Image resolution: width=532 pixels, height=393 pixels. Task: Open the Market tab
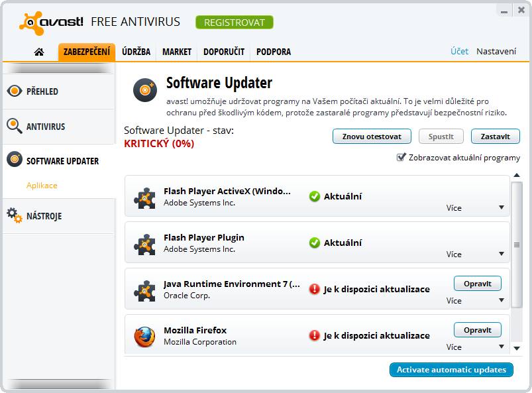pos(177,52)
